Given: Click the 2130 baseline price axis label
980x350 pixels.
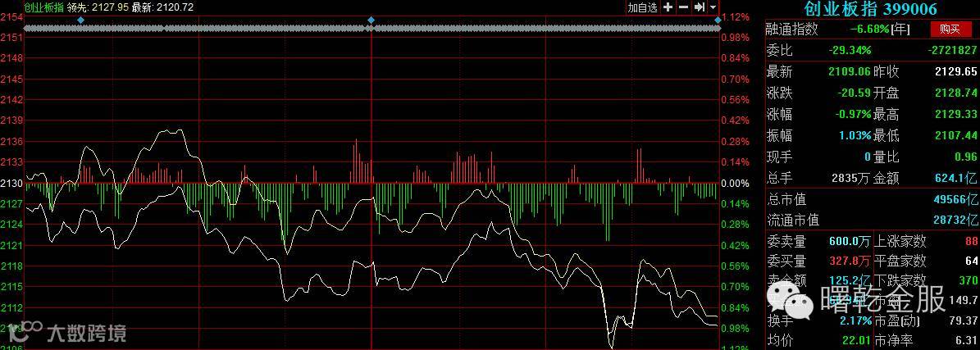Looking at the screenshot, I should point(11,183).
